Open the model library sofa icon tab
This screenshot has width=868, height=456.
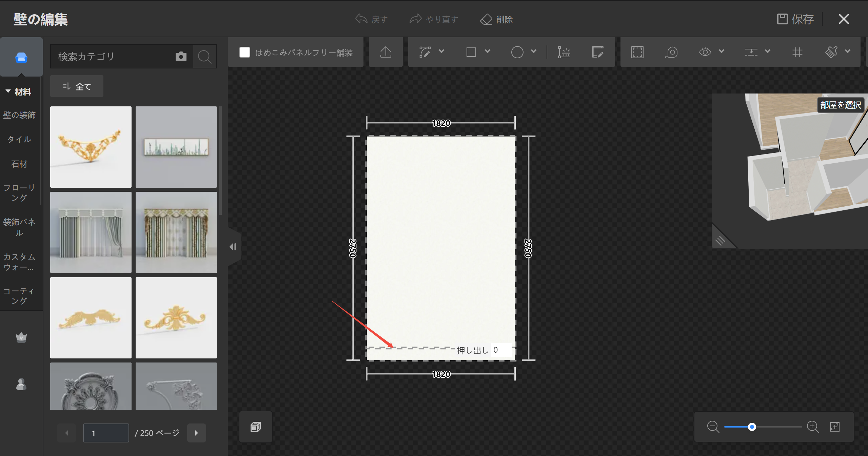coord(21,58)
